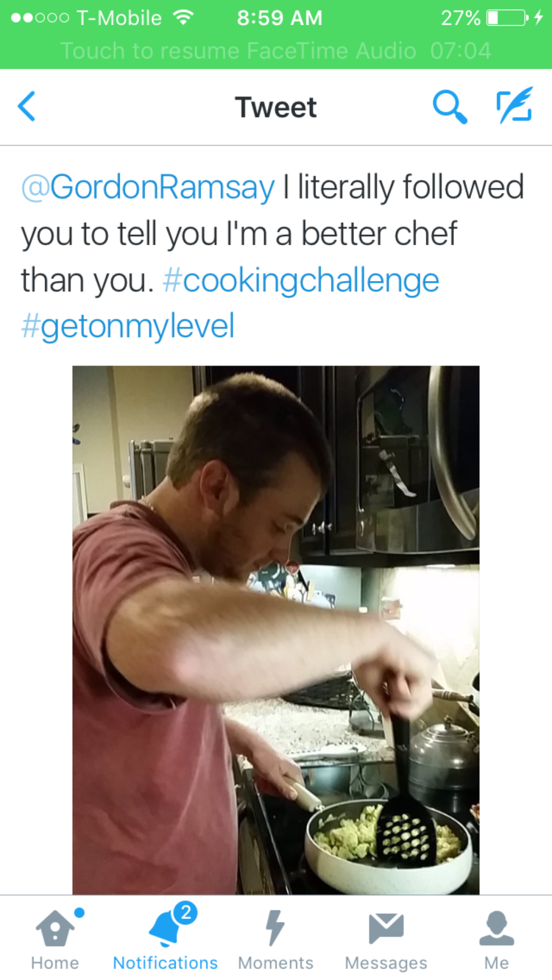This screenshot has height=980, width=552.
Task: Tap the Me profile icon
Action: 496,928
